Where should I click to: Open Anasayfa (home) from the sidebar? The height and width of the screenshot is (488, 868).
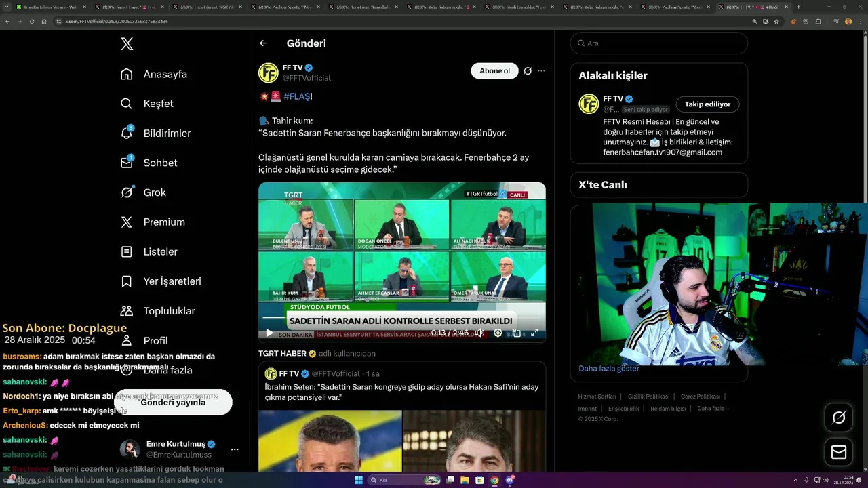coord(153,74)
